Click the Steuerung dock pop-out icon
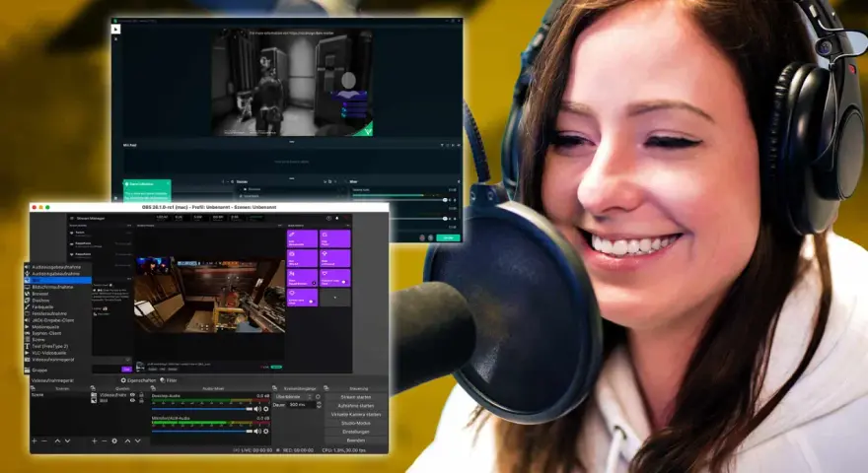 [326, 388]
